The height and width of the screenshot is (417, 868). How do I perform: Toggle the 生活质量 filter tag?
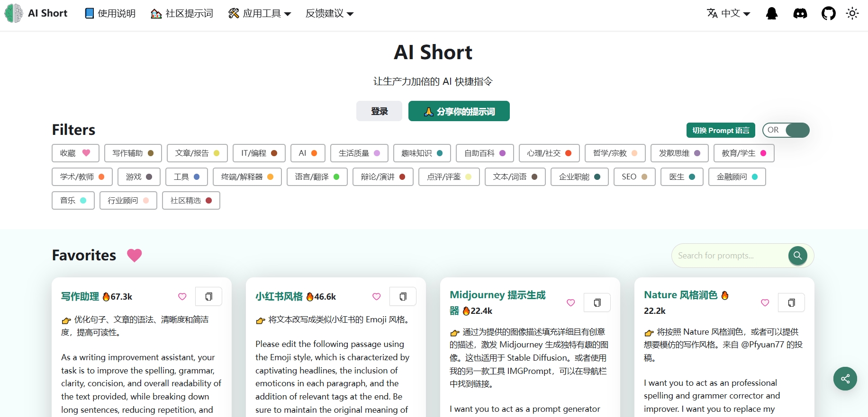point(359,153)
